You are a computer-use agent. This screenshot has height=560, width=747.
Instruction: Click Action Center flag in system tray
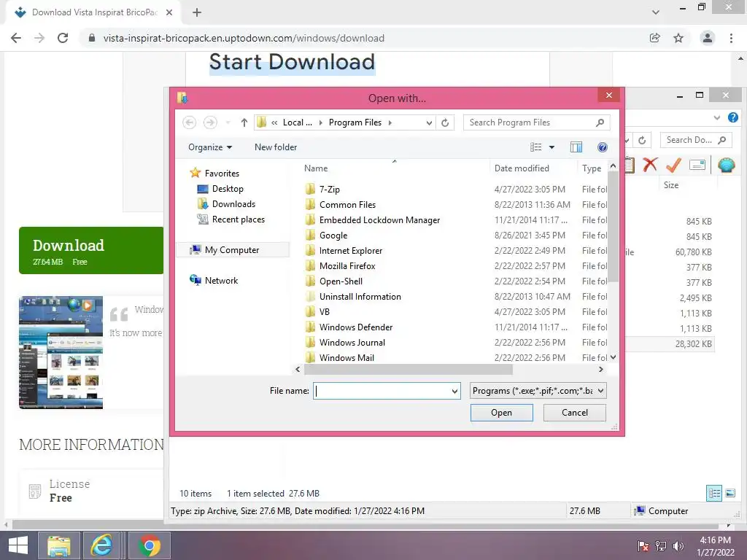coord(643,545)
